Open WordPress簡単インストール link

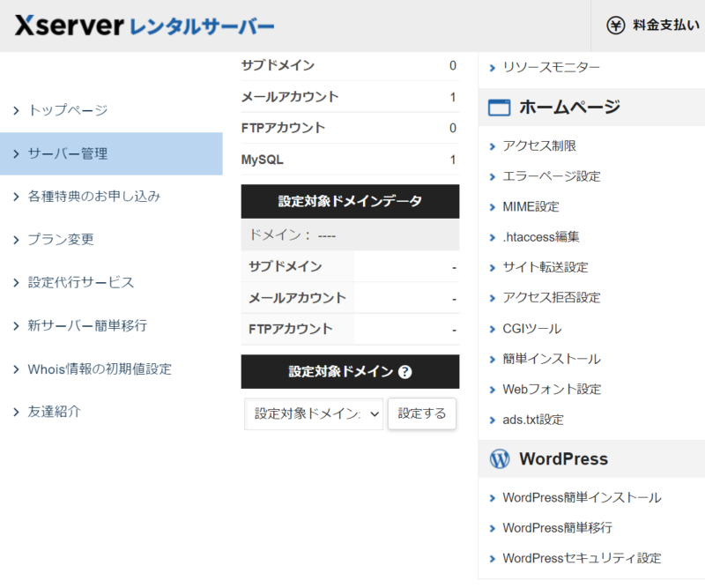[582, 497]
